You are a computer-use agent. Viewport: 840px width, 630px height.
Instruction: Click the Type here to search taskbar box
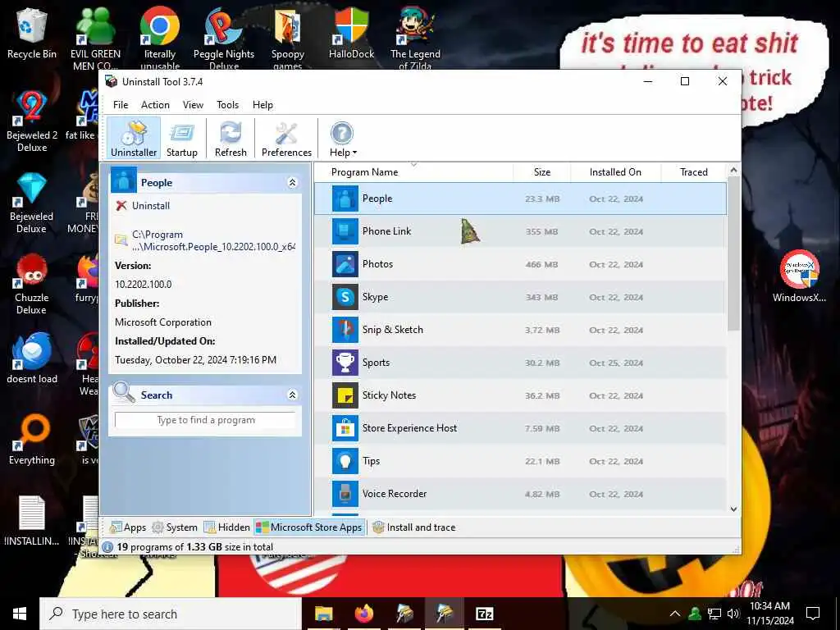[171, 614]
